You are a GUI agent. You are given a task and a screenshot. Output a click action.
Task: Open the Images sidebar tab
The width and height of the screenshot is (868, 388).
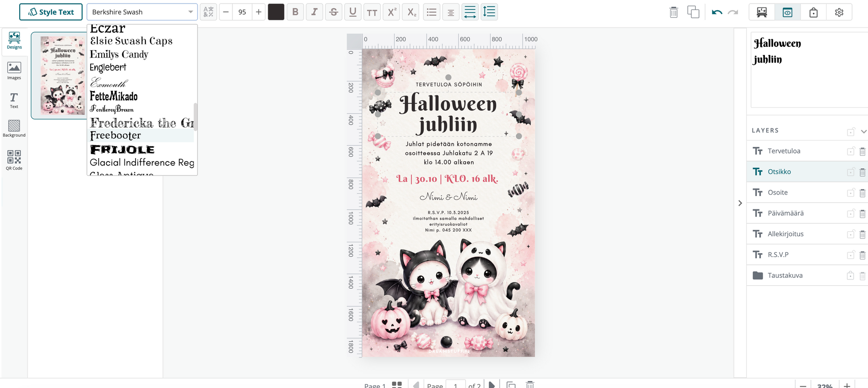(x=14, y=71)
